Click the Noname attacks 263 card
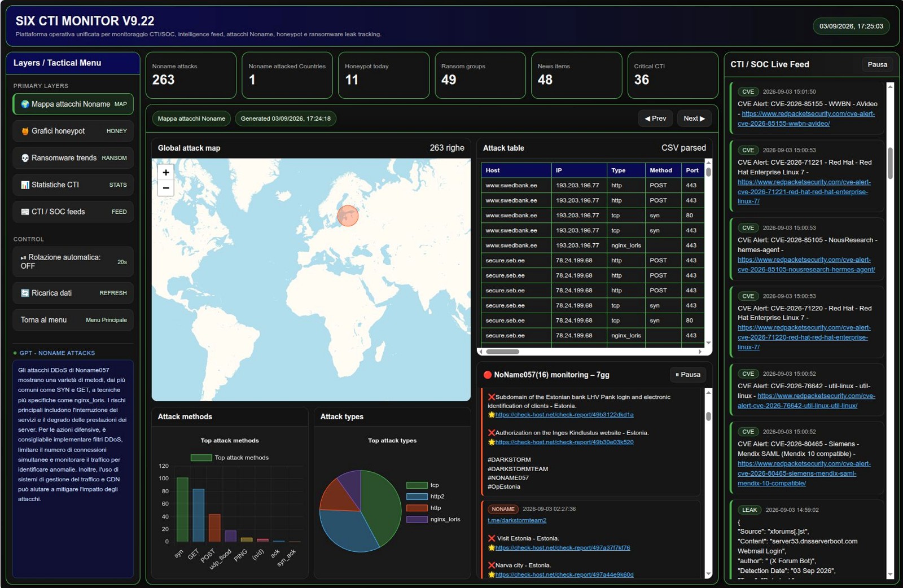Screen dimensions: 903x588 [x=191, y=75]
